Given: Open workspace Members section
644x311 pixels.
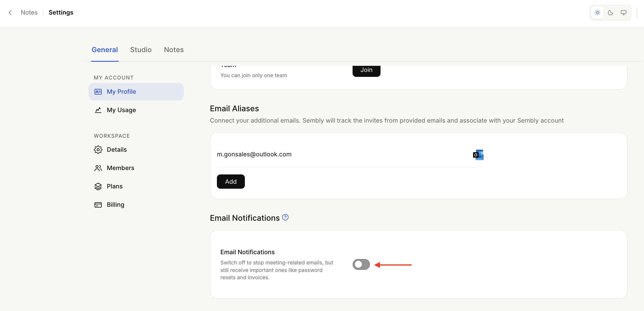Looking at the screenshot, I should (x=136, y=168).
